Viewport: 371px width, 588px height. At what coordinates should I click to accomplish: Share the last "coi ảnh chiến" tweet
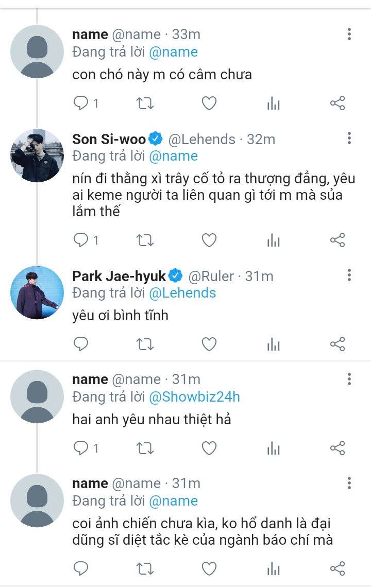point(337,568)
